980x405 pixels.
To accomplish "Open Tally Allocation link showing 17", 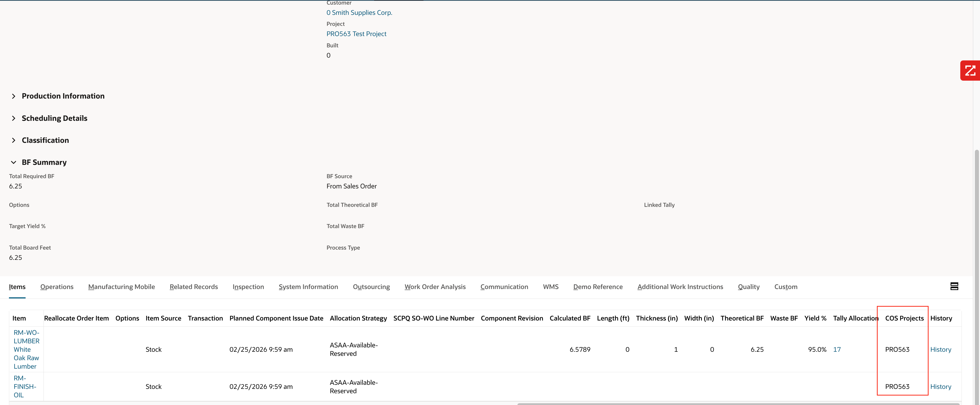I will (837, 349).
